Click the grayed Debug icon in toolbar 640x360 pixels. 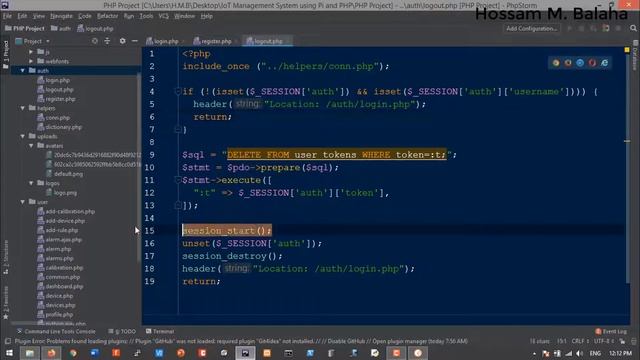point(581,28)
